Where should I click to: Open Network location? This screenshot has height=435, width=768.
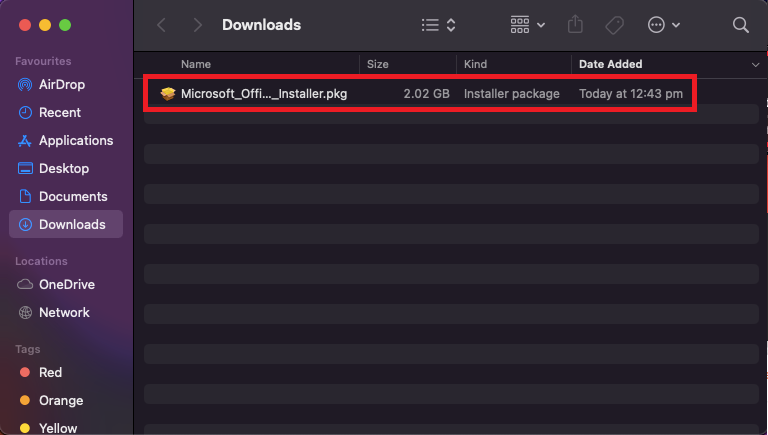[x=66, y=313]
